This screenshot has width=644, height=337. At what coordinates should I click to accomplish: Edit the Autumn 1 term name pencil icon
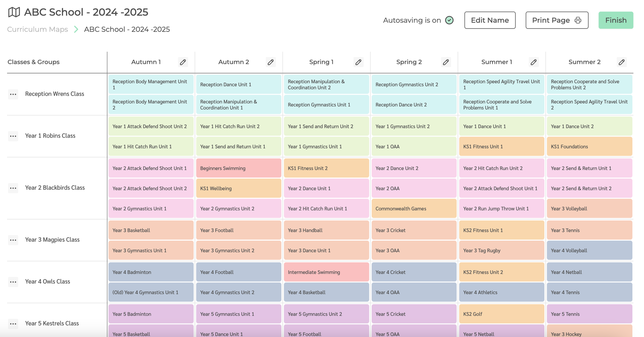click(183, 62)
